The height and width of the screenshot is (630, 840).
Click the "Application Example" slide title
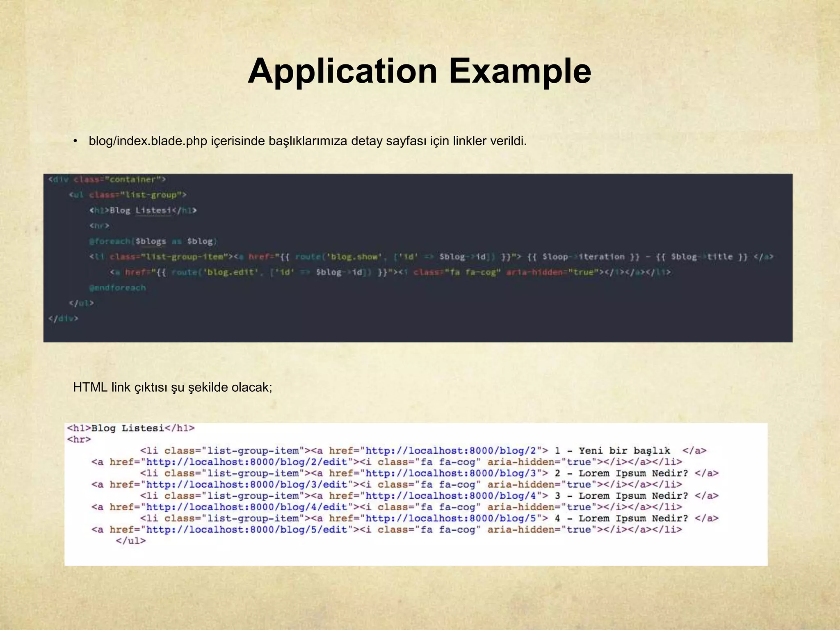[419, 71]
